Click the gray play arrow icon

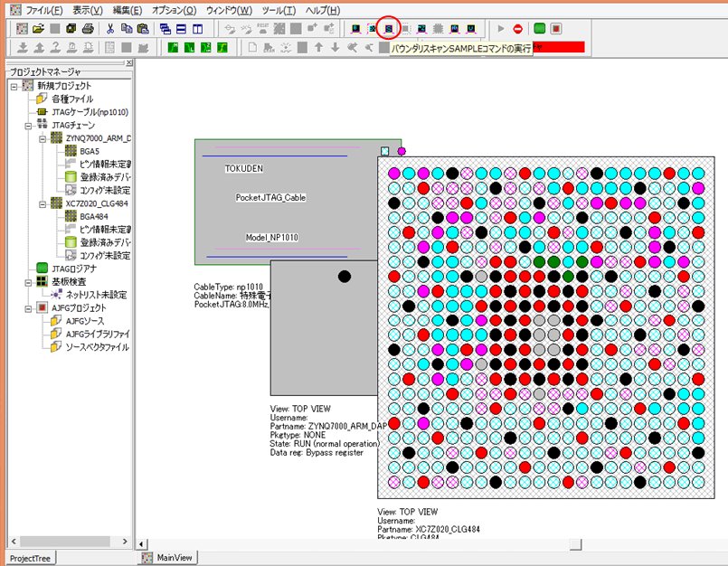(x=500, y=28)
